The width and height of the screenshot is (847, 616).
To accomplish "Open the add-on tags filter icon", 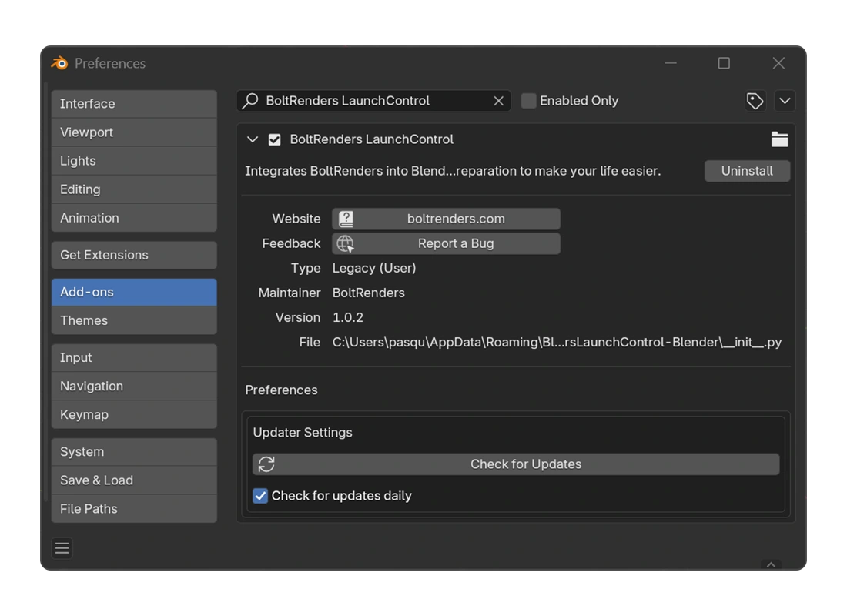I will [755, 101].
